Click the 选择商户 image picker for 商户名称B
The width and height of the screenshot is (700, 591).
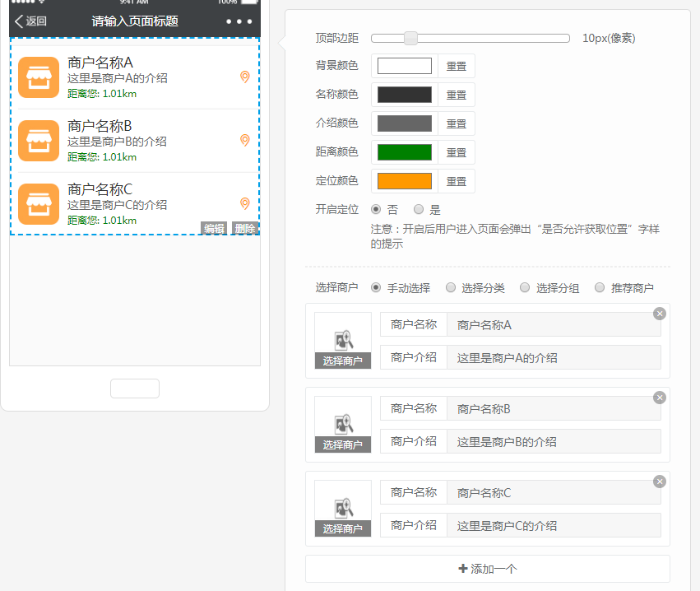[343, 425]
